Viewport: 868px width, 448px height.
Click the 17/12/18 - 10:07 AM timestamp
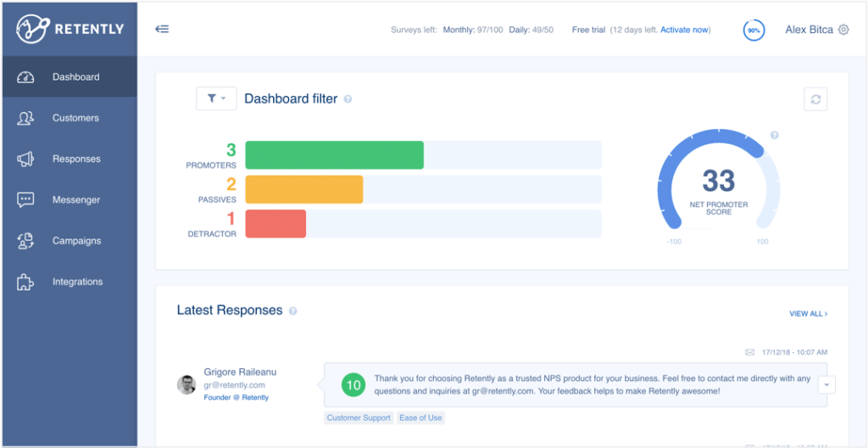coord(794,352)
